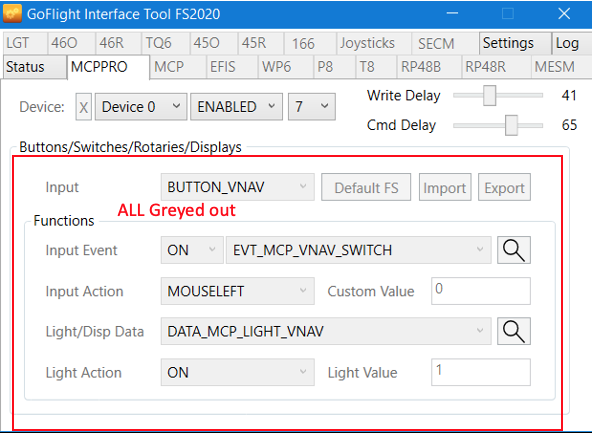
Task: Open the Device 0 dropdown
Action: pyautogui.click(x=141, y=107)
